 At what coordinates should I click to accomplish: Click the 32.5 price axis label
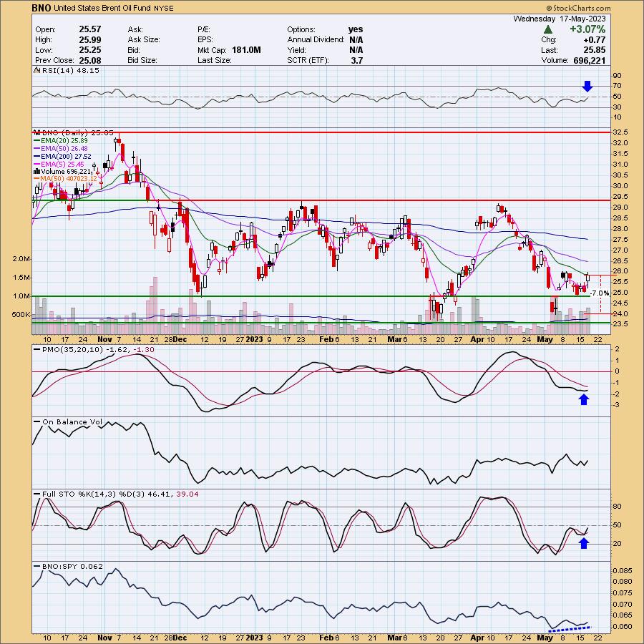[x=620, y=132]
